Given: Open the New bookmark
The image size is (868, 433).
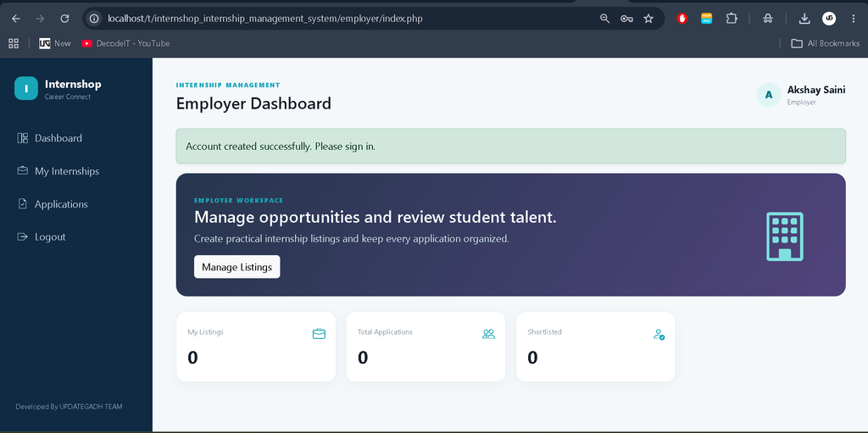Looking at the screenshot, I should (x=55, y=43).
